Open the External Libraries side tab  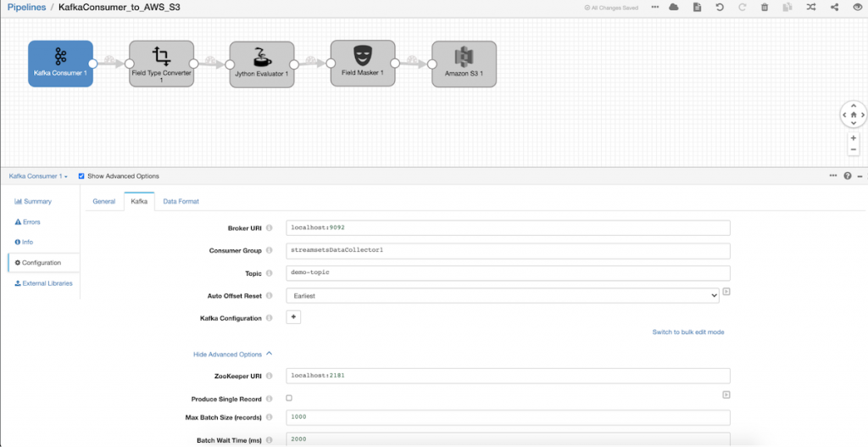(x=44, y=283)
